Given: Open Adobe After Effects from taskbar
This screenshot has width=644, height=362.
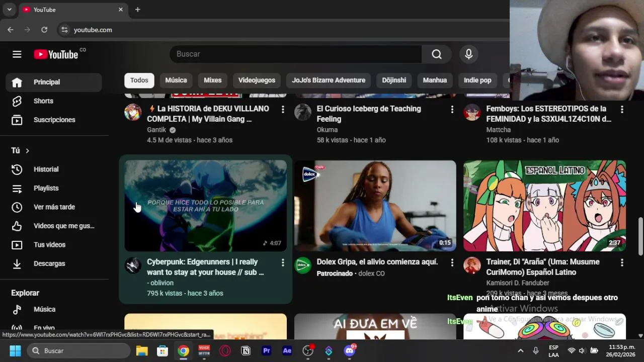Looking at the screenshot, I should (287, 351).
